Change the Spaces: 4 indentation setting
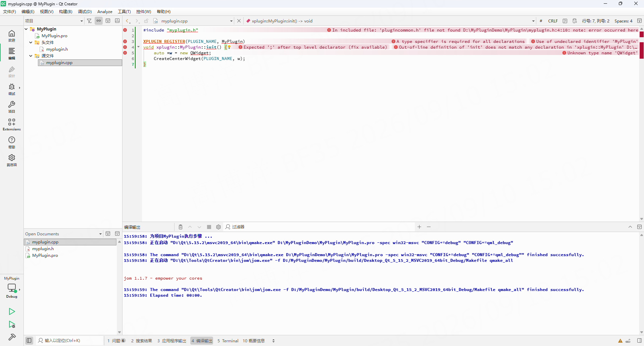The width and height of the screenshot is (644, 346). pyautogui.click(x=624, y=21)
